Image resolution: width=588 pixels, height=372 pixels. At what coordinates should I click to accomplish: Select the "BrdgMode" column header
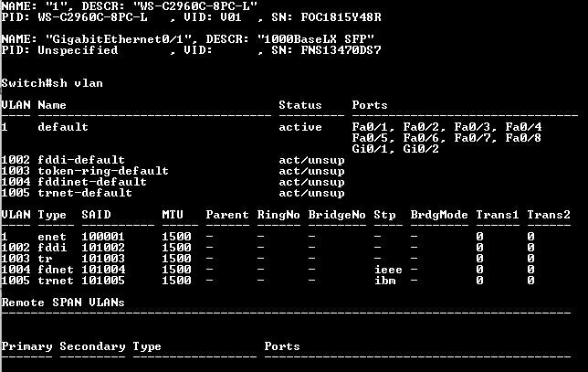[439, 215]
